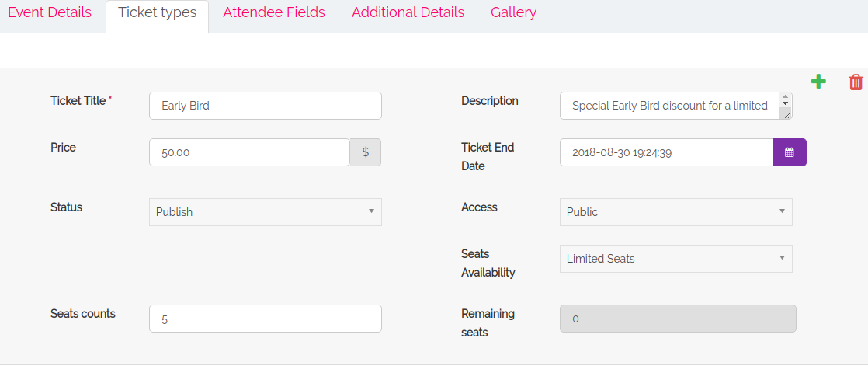This screenshot has width=868, height=366.
Task: Open the Gallery tab
Action: coord(513,12)
